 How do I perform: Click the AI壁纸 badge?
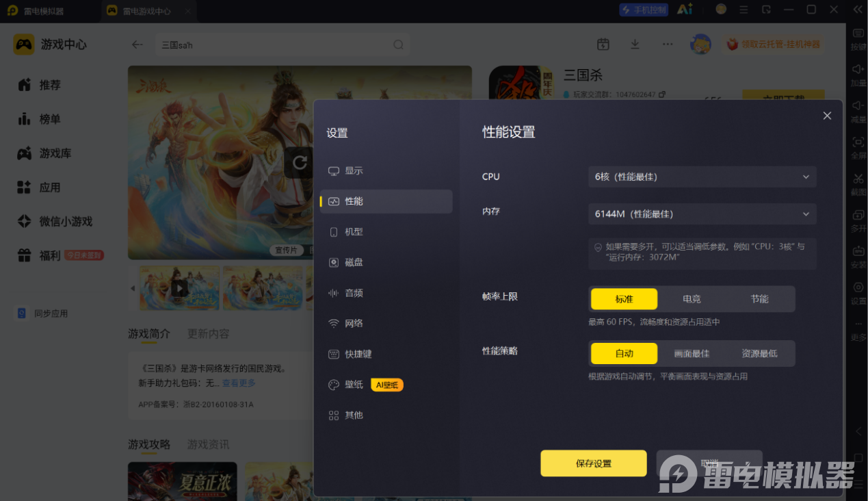tap(387, 385)
